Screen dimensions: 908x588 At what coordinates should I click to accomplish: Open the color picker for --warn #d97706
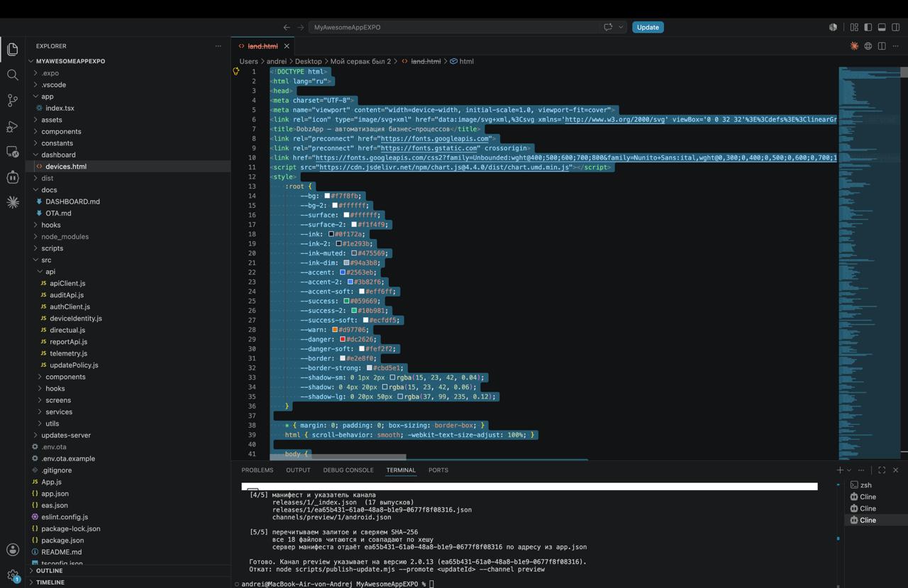point(335,330)
